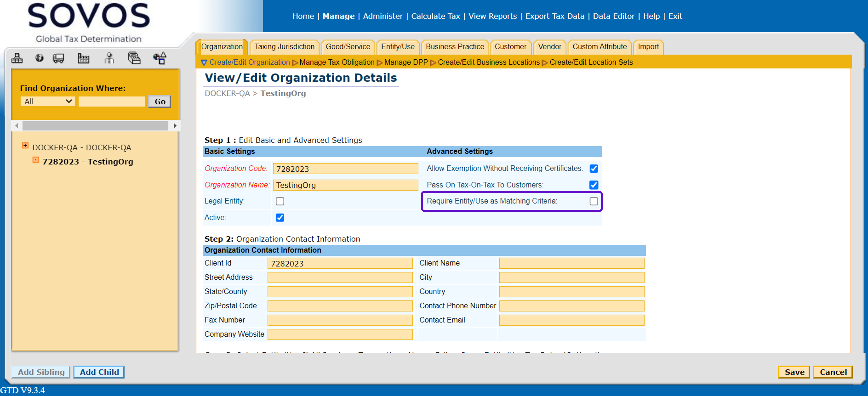Open the Find Organization 'All' dropdown
The height and width of the screenshot is (396, 868).
[48, 101]
